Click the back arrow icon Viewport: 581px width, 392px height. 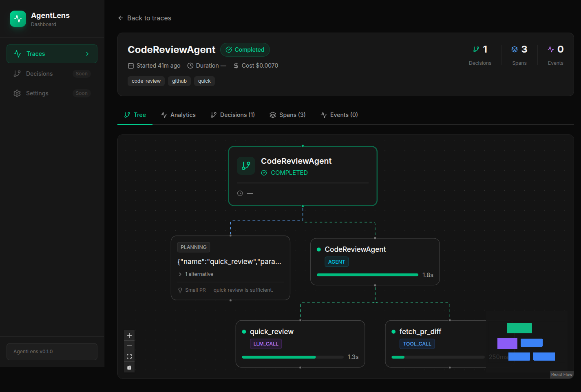(121, 18)
